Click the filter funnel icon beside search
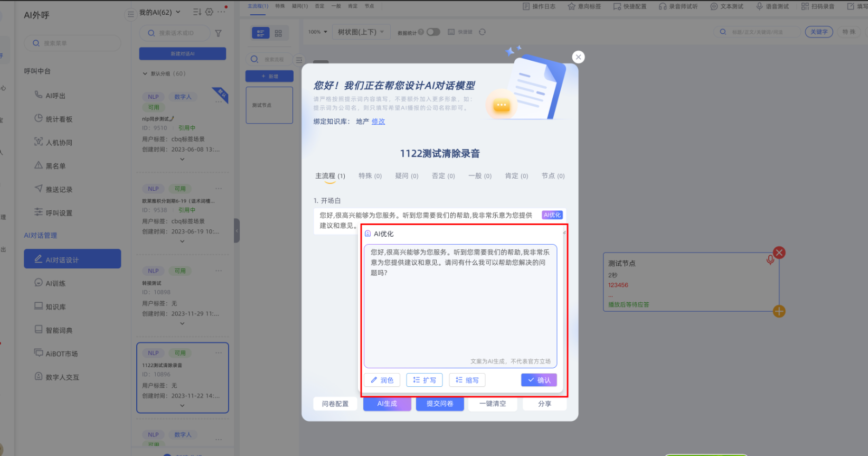868x456 pixels. 218,33
